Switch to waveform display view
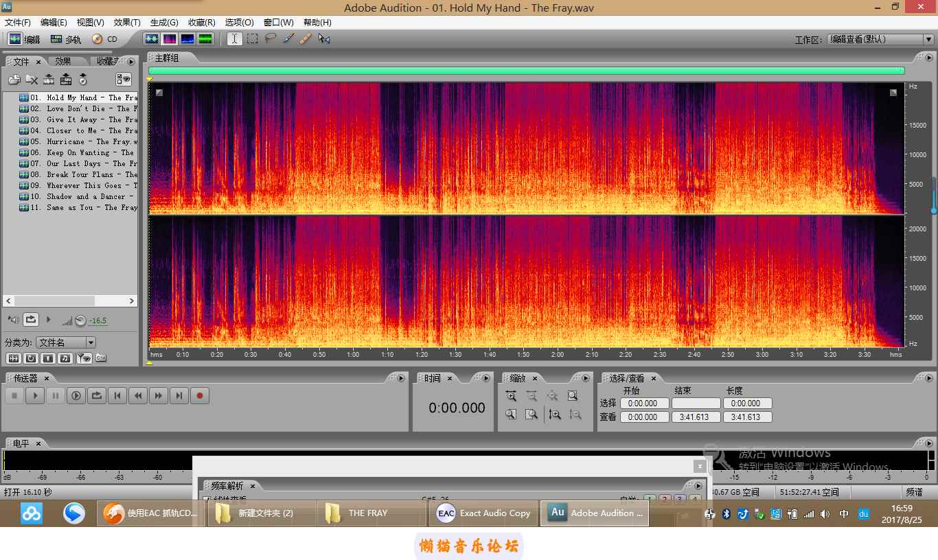 (152, 38)
